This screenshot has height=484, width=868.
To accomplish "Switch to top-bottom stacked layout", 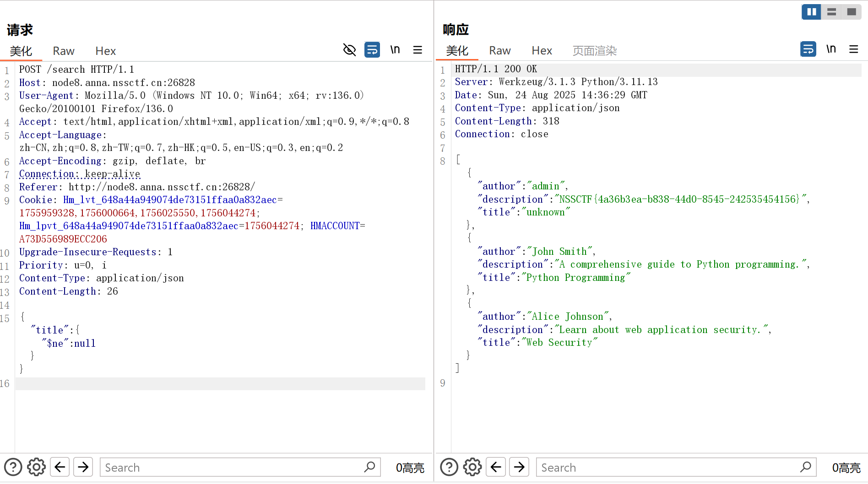I will tap(831, 12).
